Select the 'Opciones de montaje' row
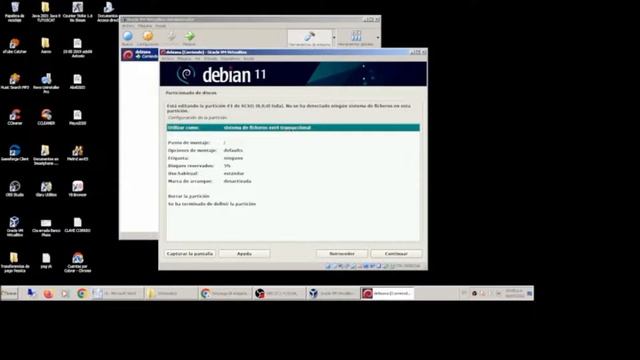This screenshot has height=360, width=640. pyautogui.click(x=293, y=151)
